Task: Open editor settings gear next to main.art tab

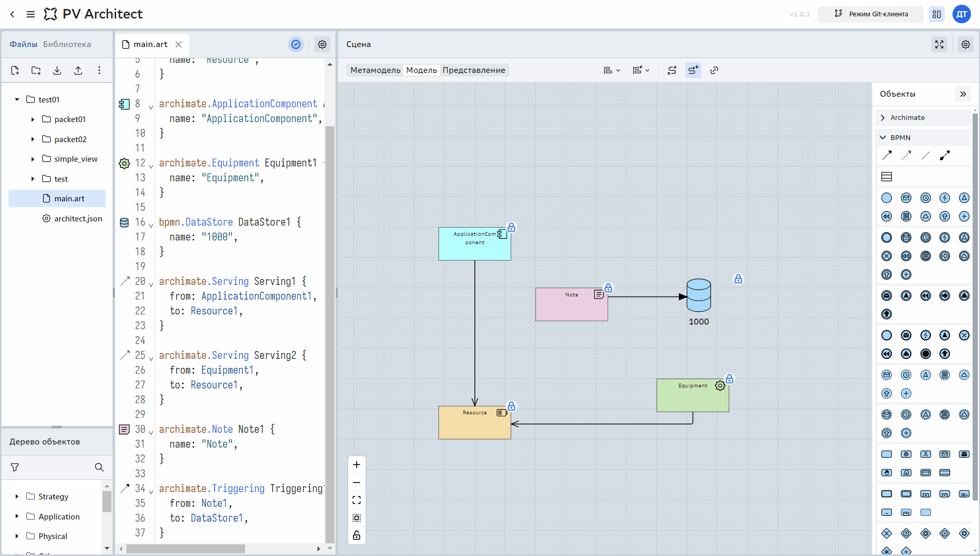Action: (x=322, y=44)
